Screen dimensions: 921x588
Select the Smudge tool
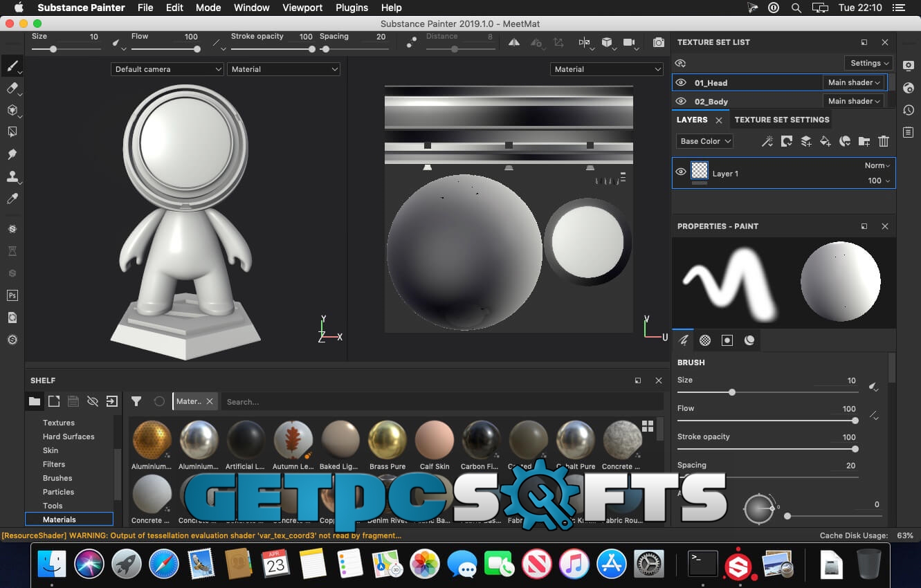coord(12,154)
